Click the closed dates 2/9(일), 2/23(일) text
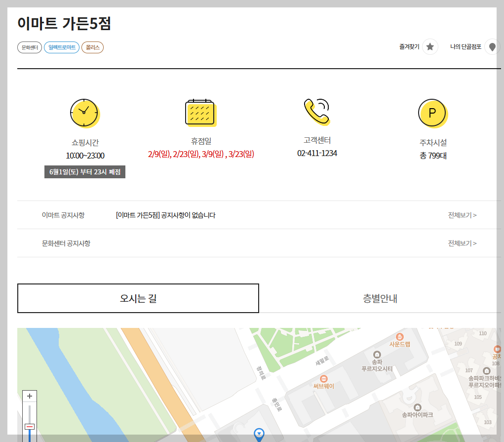Image resolution: width=504 pixels, height=442 pixels. click(201, 154)
